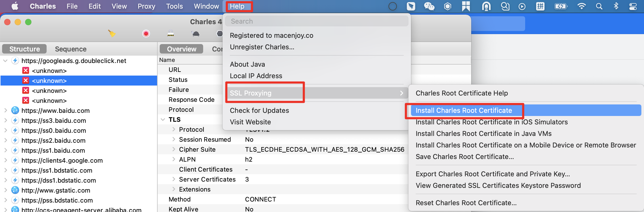Select the https://pss.bdstatic.com host row
This screenshot has width=644, height=212.
79,200
